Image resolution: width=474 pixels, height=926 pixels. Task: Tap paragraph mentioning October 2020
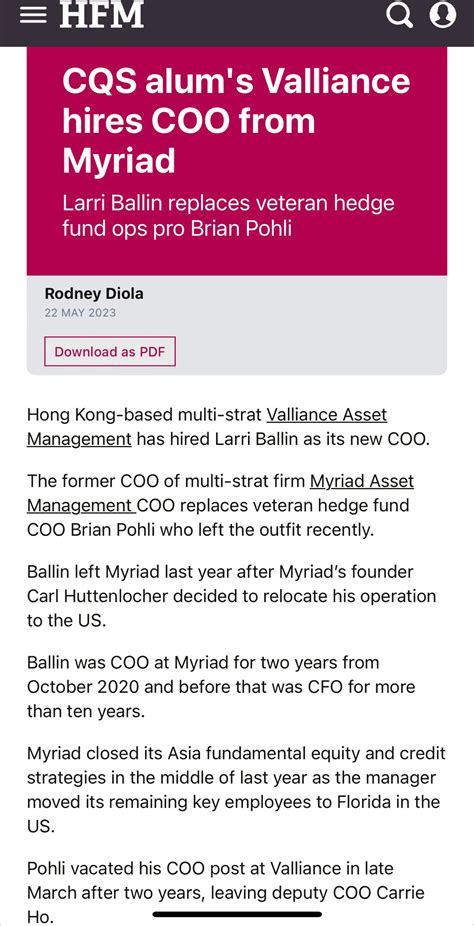coord(221,687)
